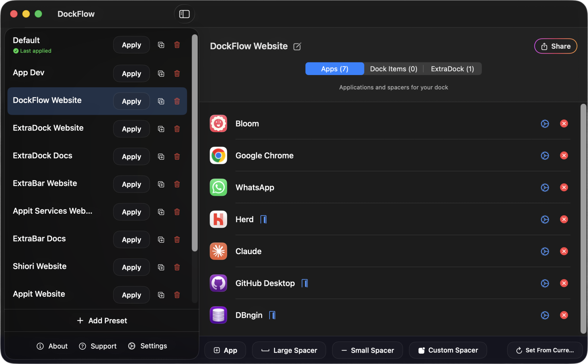Open Settings from the sidebar footer
Image resolution: width=588 pixels, height=364 pixels.
tap(148, 346)
